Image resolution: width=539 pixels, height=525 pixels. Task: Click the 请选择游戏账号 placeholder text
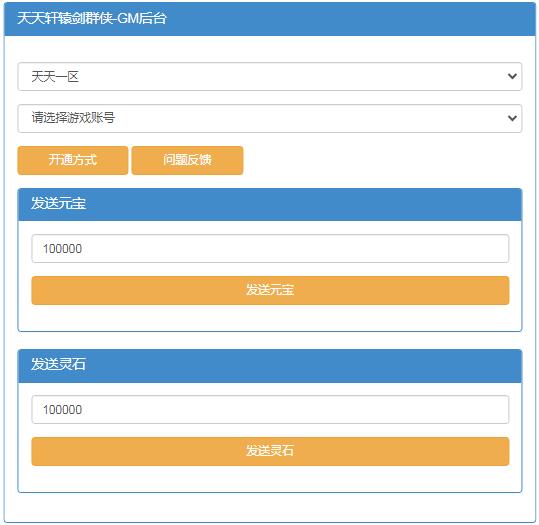click(x=73, y=118)
